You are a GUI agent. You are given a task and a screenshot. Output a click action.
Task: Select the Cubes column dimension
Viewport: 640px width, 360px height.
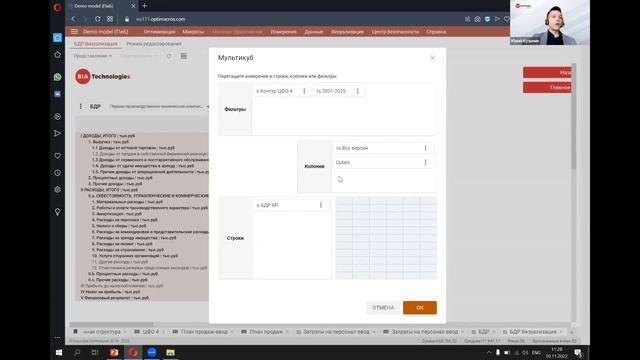coord(384,162)
